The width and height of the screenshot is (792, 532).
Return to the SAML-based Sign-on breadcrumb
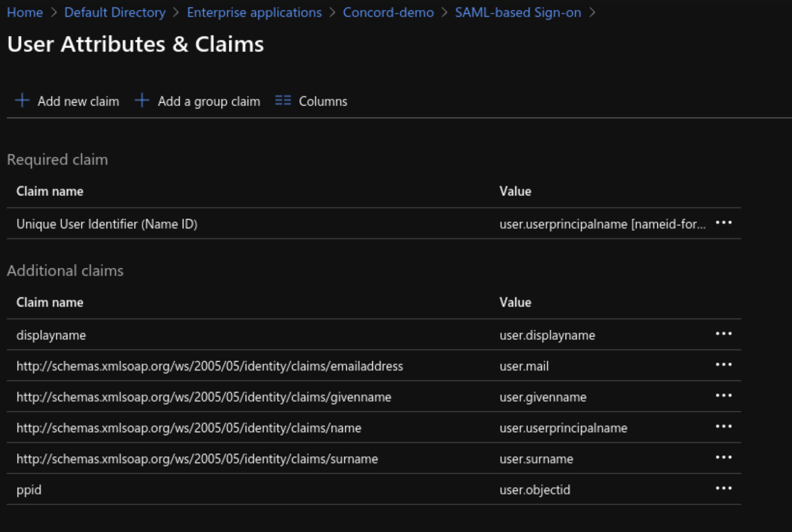518,12
